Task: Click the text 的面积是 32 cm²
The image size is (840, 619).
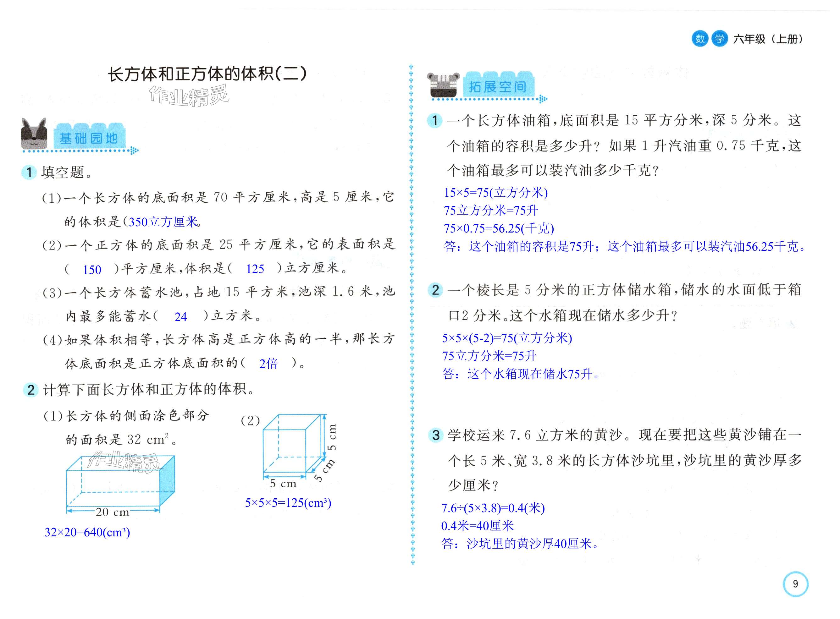Action: coord(121,439)
